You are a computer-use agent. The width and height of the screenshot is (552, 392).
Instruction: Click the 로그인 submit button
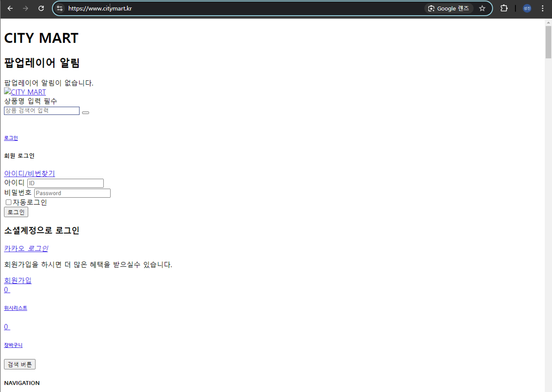16,212
